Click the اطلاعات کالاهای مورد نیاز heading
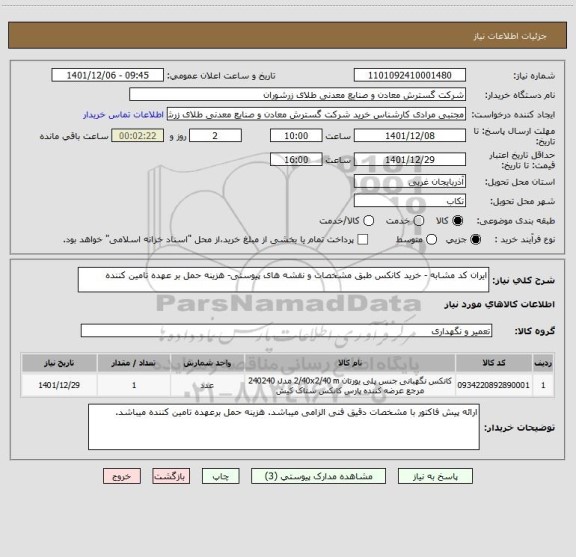This screenshot has width=576, height=557. 500,304
